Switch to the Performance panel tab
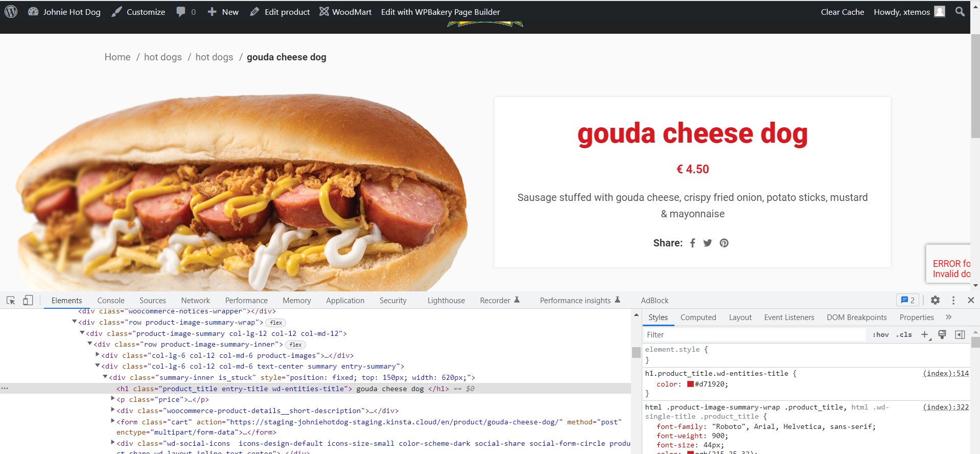 (246, 301)
